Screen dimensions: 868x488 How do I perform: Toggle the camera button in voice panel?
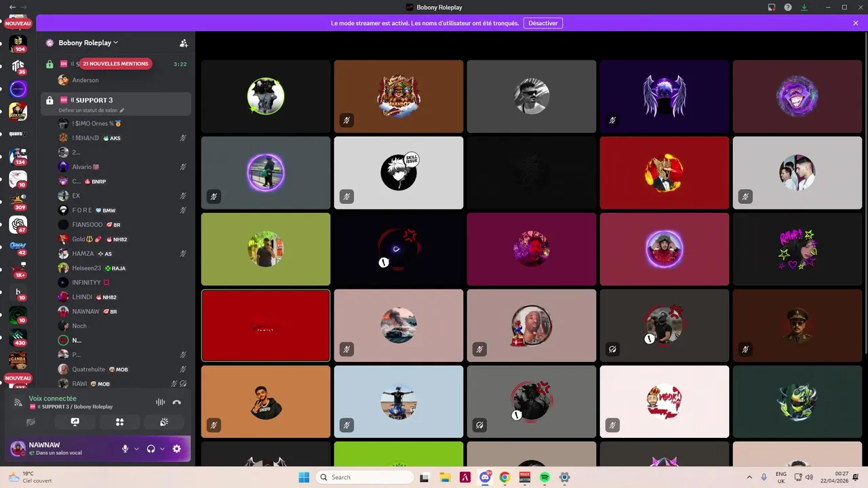(x=31, y=422)
